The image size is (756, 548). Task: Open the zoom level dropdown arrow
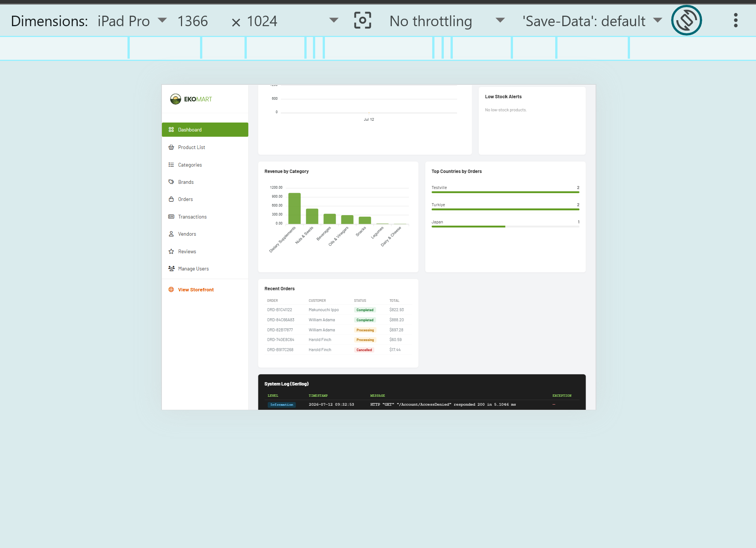(334, 20)
